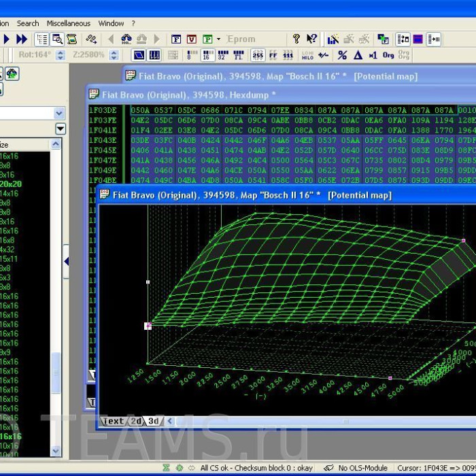Switch to the 2d view tab

pyautogui.click(x=136, y=421)
